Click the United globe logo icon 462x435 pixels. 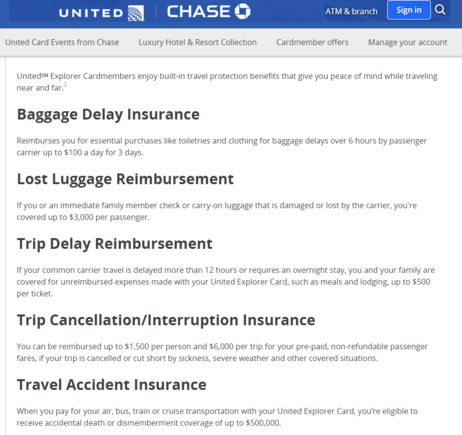(136, 13)
